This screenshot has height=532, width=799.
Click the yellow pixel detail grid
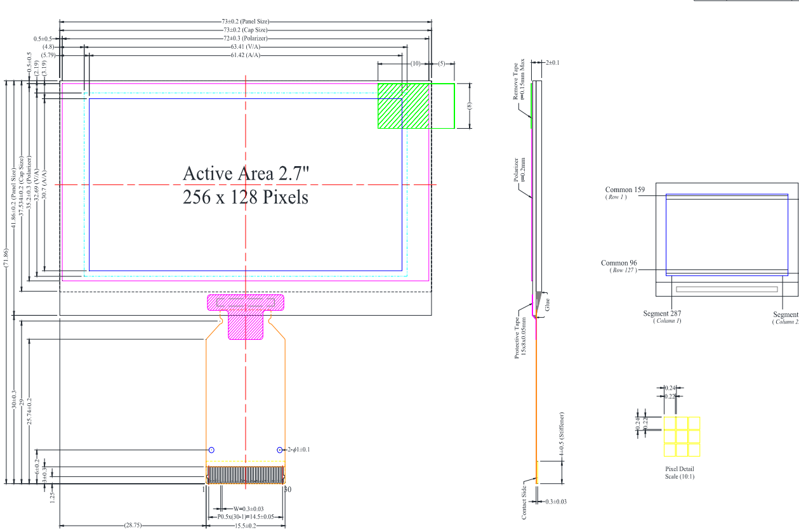682,437
